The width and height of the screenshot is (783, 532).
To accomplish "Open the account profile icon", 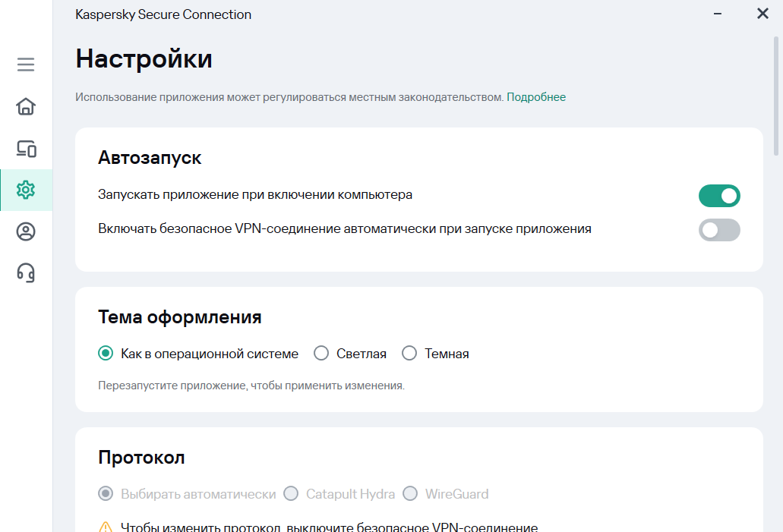I will [26, 231].
